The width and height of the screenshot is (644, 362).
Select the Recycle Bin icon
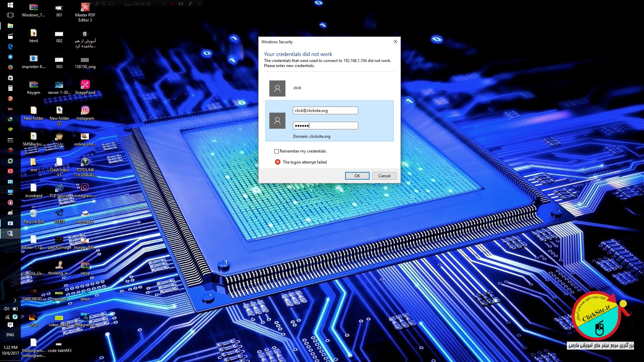pos(33,216)
